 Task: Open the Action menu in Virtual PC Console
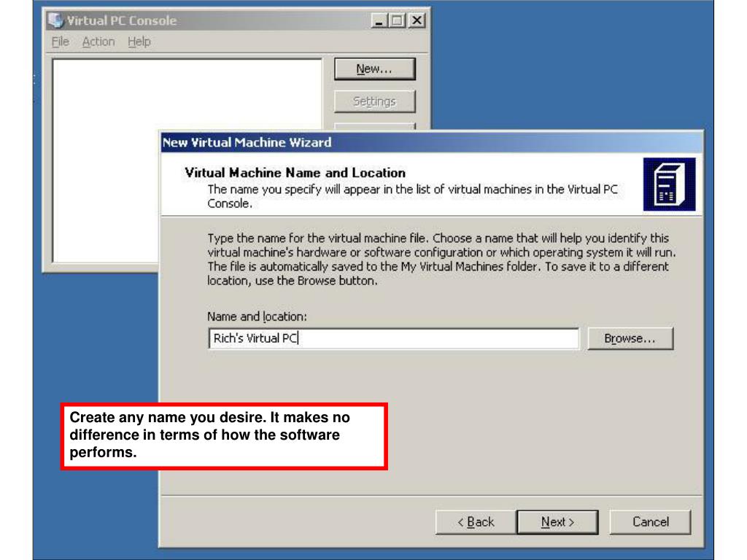(x=98, y=42)
